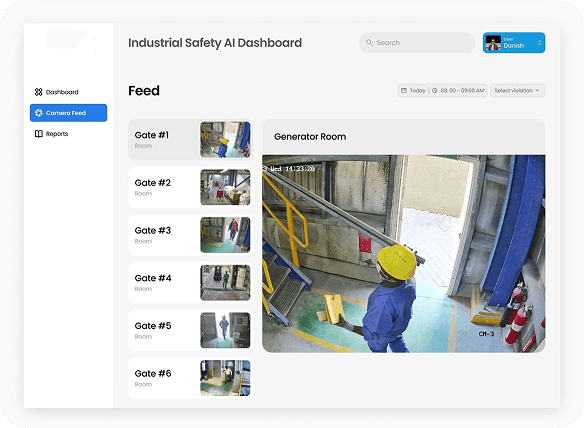Select the Camera Feed menu item
The image size is (584, 428).
pos(68,113)
